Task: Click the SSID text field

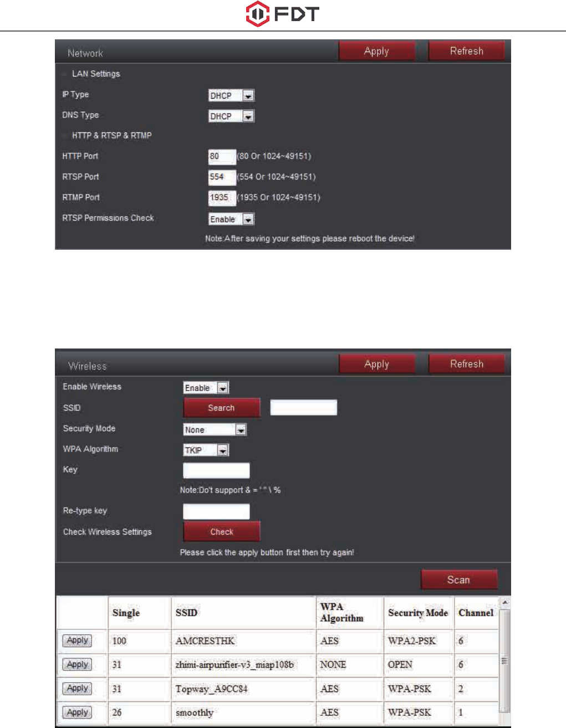Action: (303, 408)
